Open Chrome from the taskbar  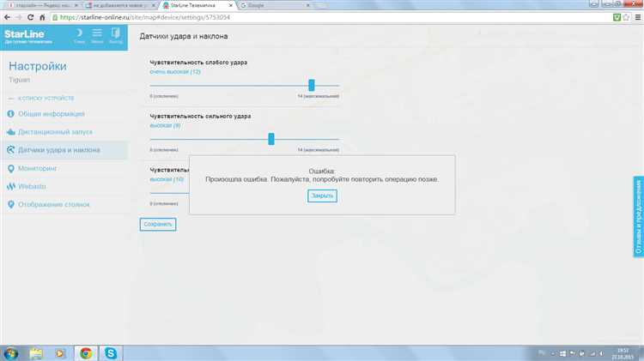(x=86, y=353)
